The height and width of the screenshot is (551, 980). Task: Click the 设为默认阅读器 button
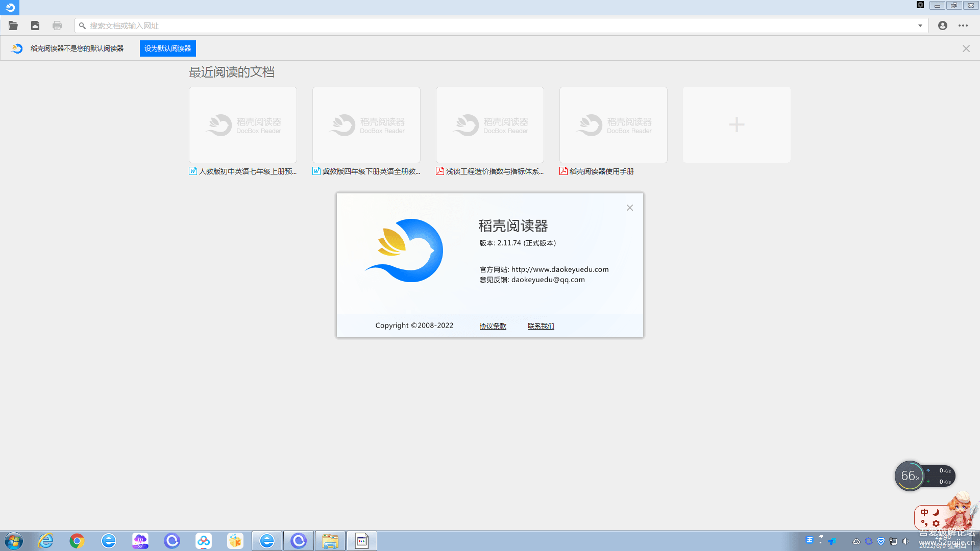(168, 48)
